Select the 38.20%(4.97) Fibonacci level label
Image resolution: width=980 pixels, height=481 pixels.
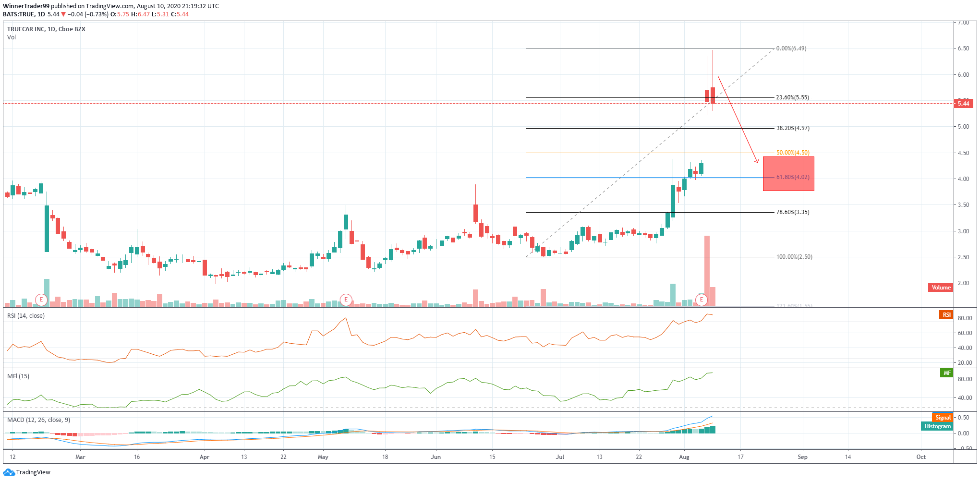793,128
